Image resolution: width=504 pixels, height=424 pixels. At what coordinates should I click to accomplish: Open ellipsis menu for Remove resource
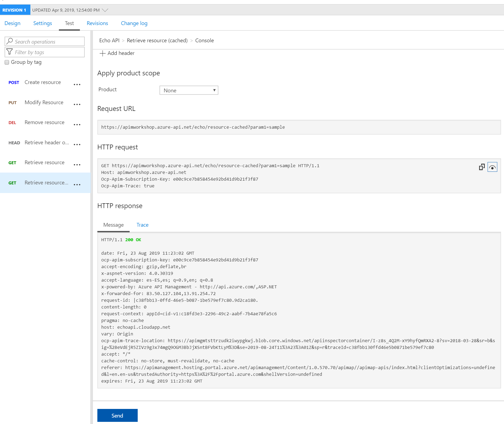point(77,125)
